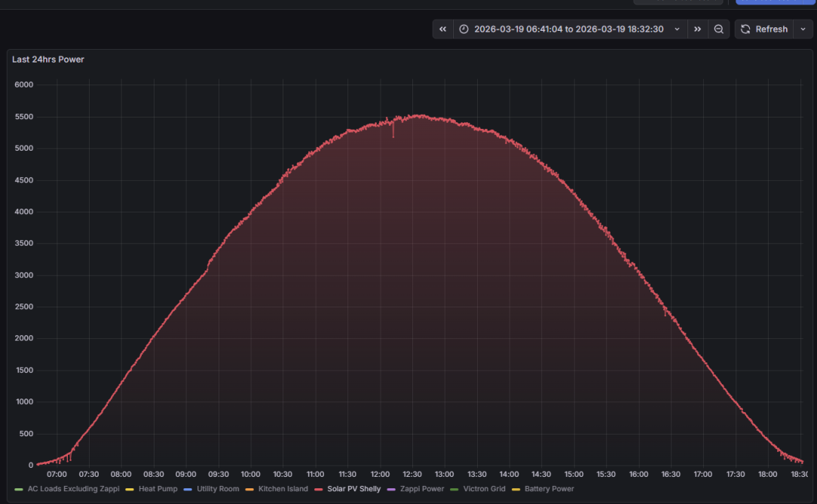
Task: Click the 07:00 x-axis label
Action: [x=57, y=475]
